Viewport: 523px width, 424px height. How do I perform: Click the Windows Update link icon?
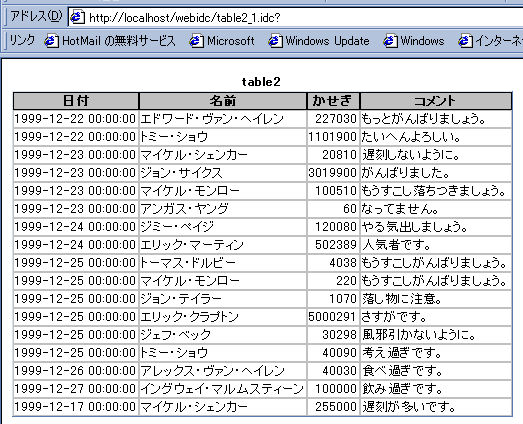(x=275, y=41)
